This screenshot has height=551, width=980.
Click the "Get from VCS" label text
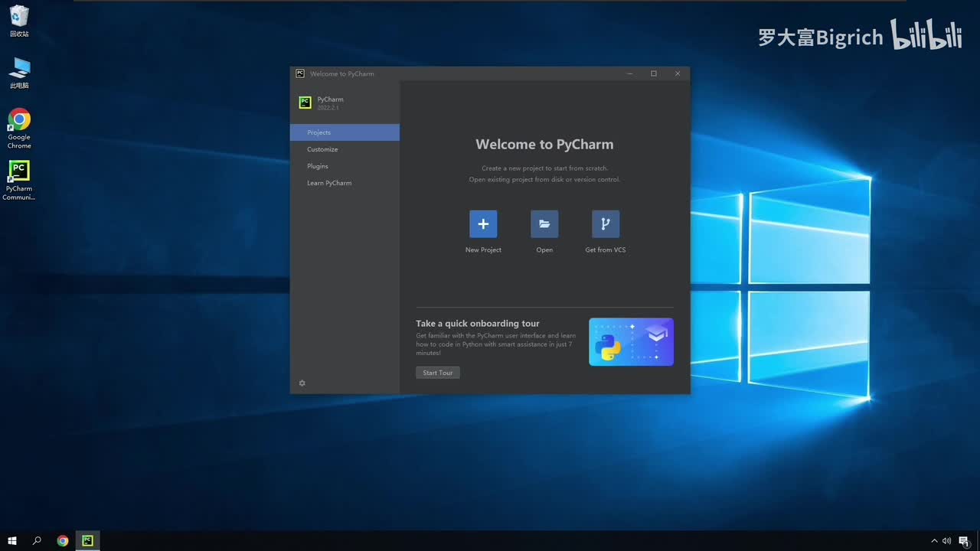(606, 250)
